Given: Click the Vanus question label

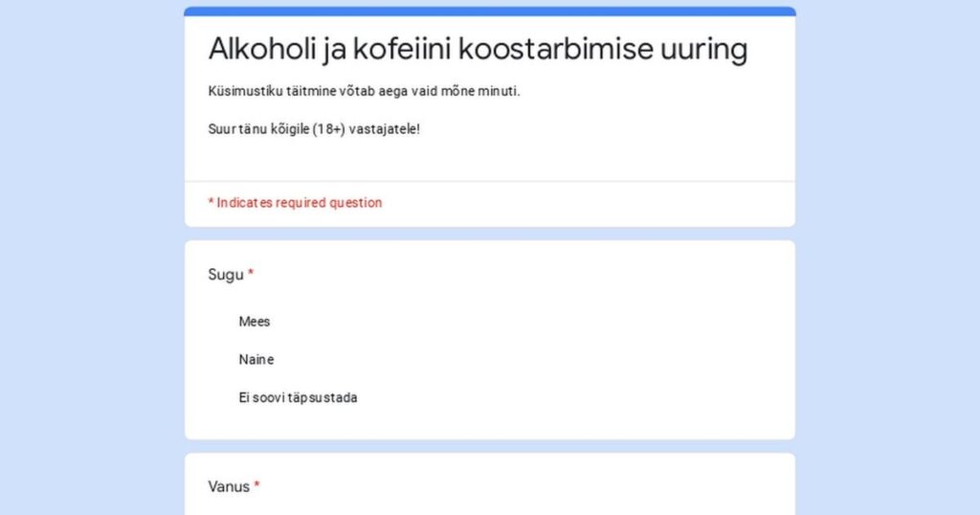Looking at the screenshot, I should point(229,486).
